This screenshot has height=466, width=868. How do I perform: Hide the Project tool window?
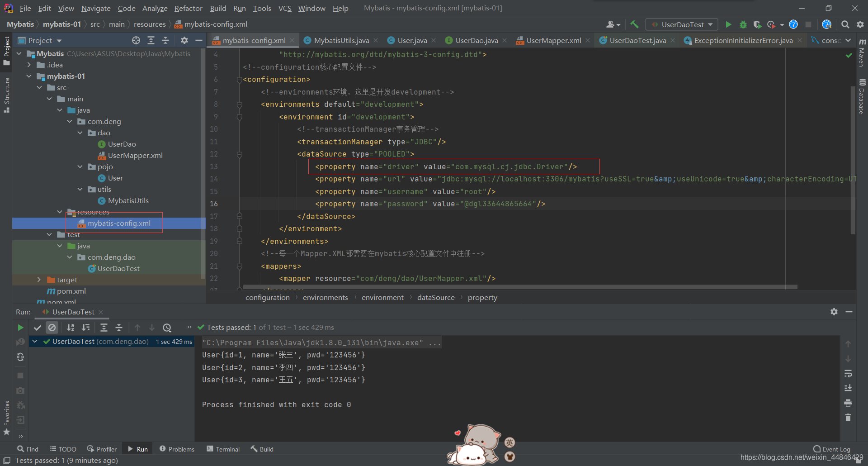click(198, 40)
